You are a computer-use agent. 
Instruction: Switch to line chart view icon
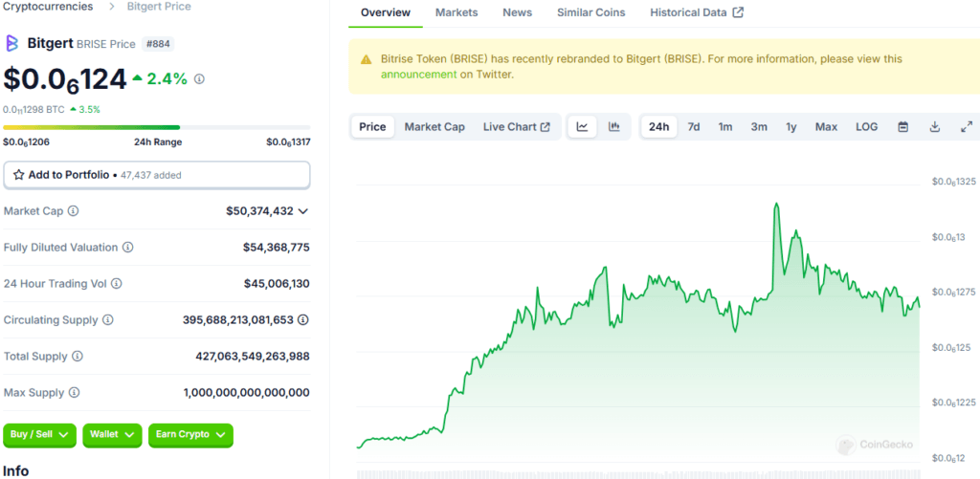583,127
